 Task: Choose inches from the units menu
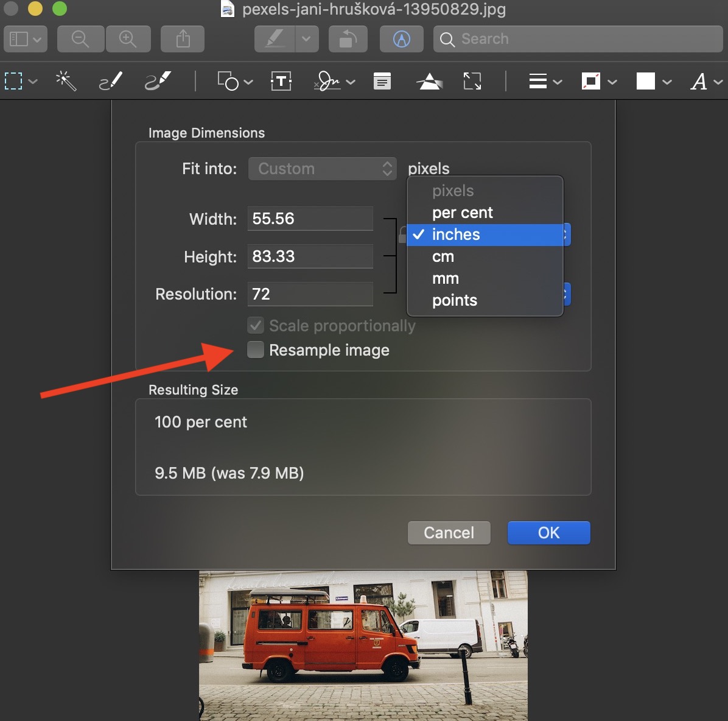tap(485, 234)
